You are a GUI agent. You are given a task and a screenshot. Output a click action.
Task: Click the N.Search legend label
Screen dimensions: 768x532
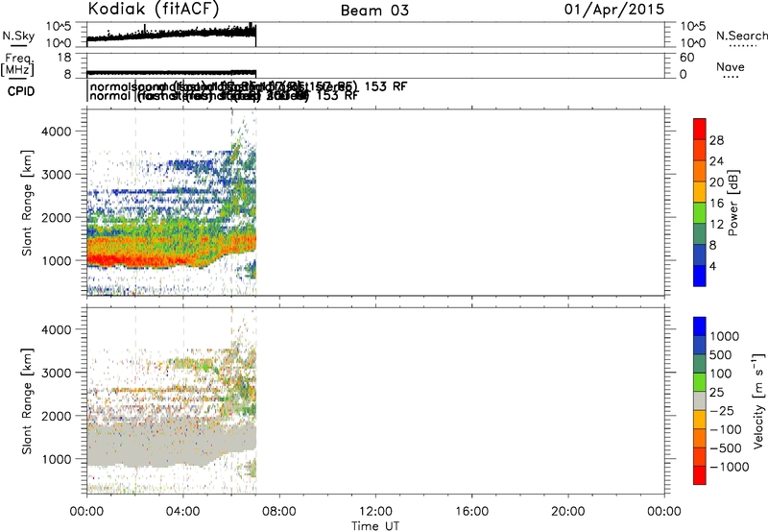click(742, 36)
